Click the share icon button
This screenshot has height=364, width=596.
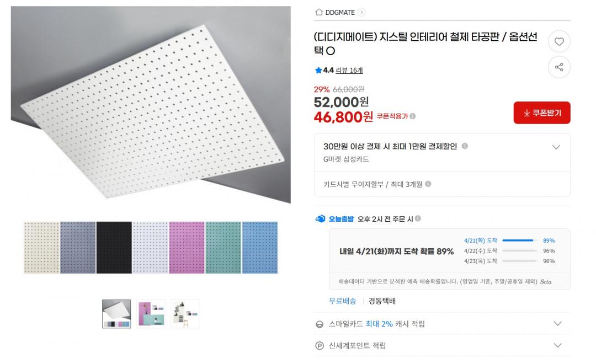point(559,67)
